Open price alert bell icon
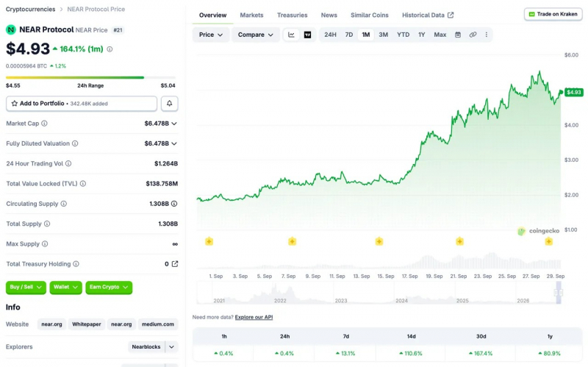 (x=170, y=103)
